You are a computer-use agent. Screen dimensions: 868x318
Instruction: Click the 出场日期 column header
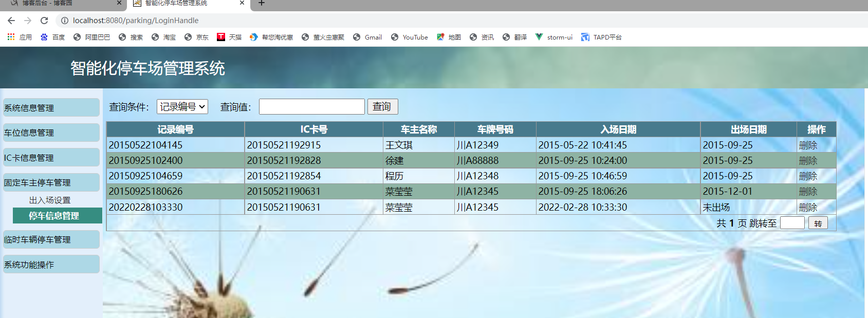tap(749, 129)
